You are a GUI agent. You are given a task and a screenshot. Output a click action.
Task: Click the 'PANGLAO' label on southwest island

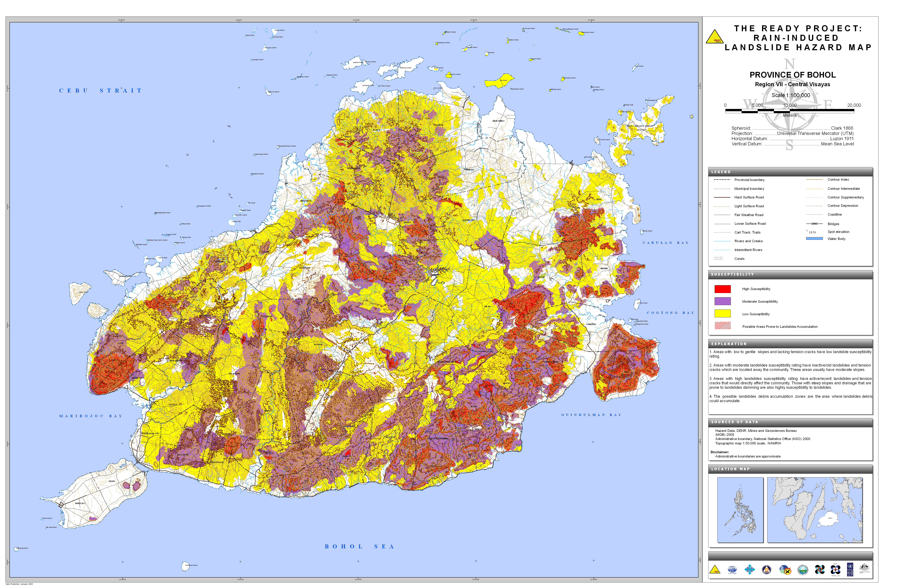(80, 503)
